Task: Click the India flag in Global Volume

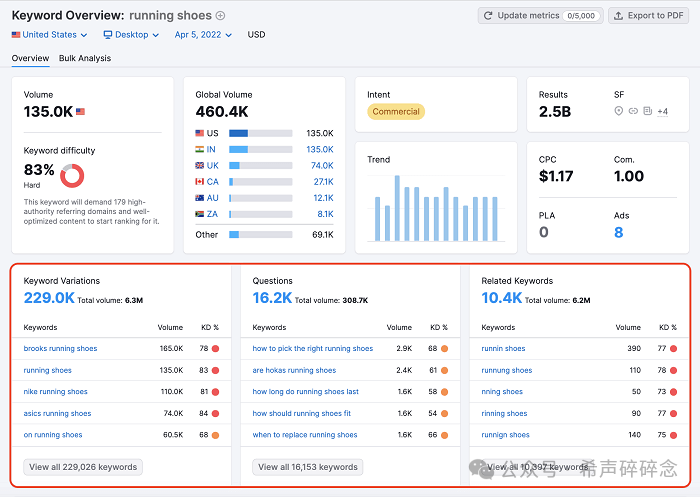Action: (x=200, y=149)
